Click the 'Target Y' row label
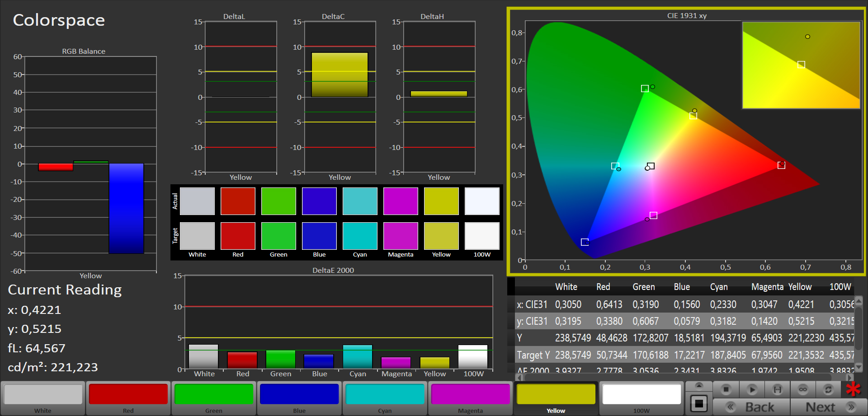The height and width of the screenshot is (416, 868). click(x=533, y=355)
